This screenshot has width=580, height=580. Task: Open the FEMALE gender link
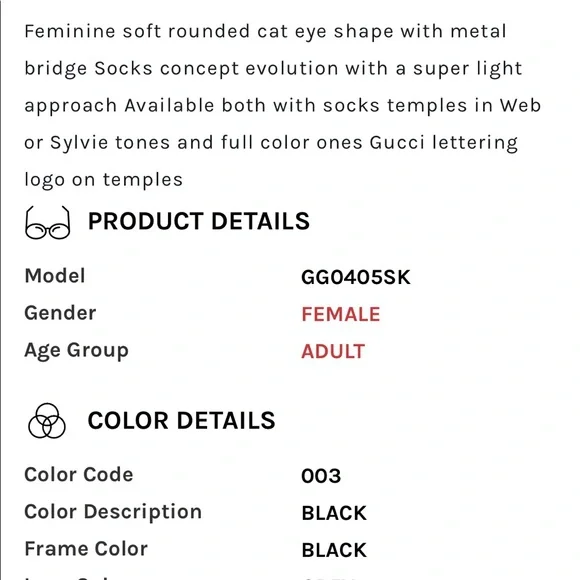pyautogui.click(x=341, y=314)
